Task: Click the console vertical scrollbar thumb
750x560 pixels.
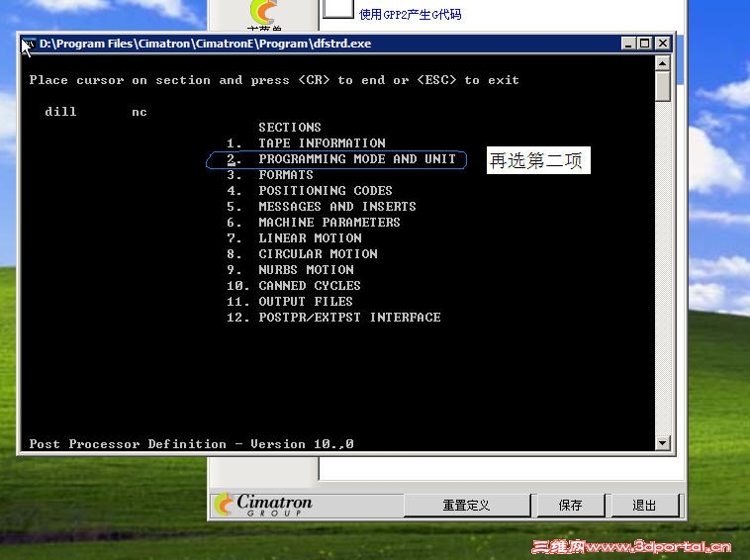Action: click(663, 86)
